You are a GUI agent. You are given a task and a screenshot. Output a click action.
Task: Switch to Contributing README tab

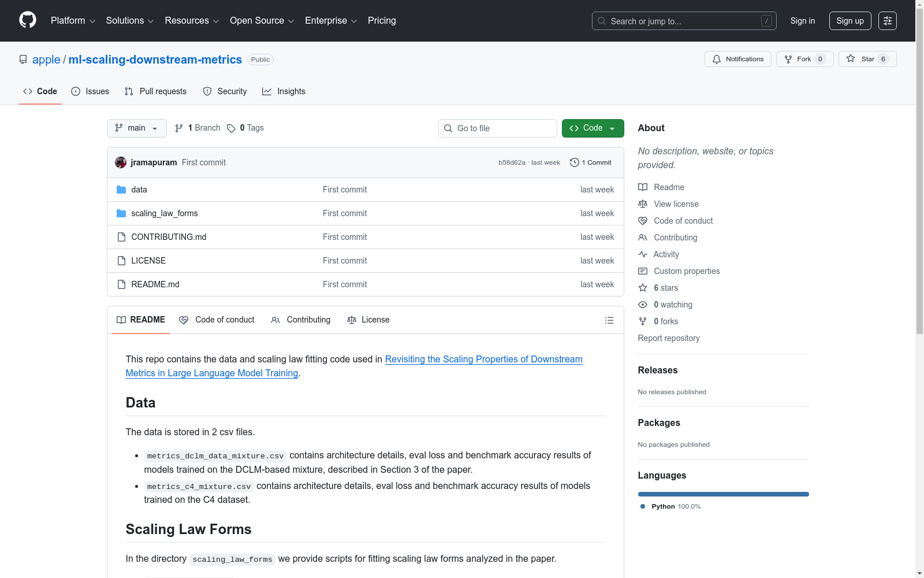click(301, 320)
